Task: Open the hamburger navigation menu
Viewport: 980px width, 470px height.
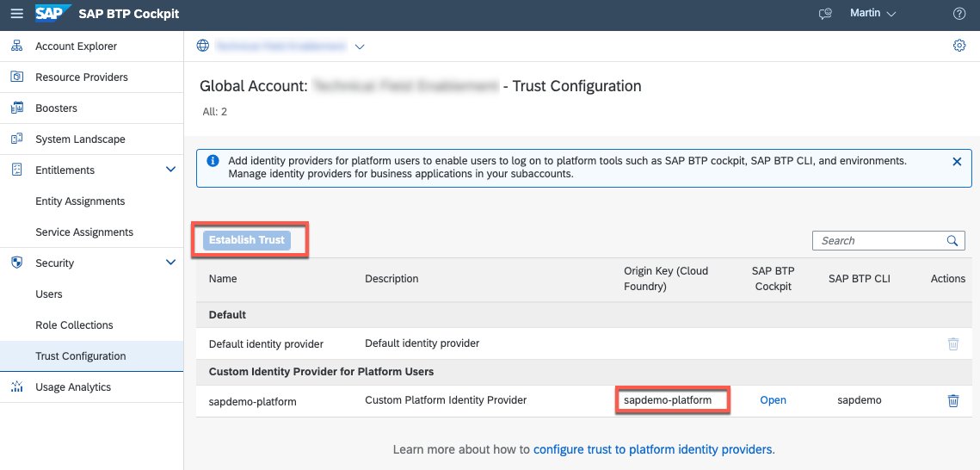Action: click(17, 14)
